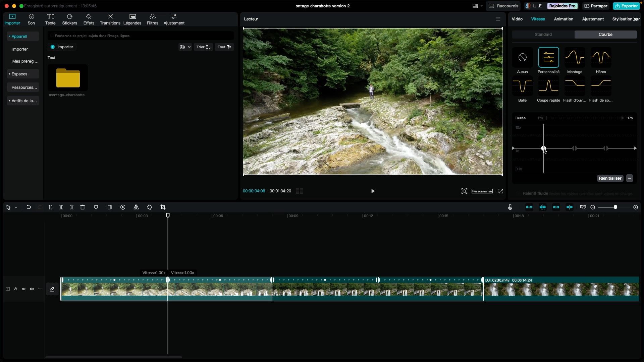Click the timeline zoom slider handle
The width and height of the screenshot is (644, 362).
click(615, 207)
